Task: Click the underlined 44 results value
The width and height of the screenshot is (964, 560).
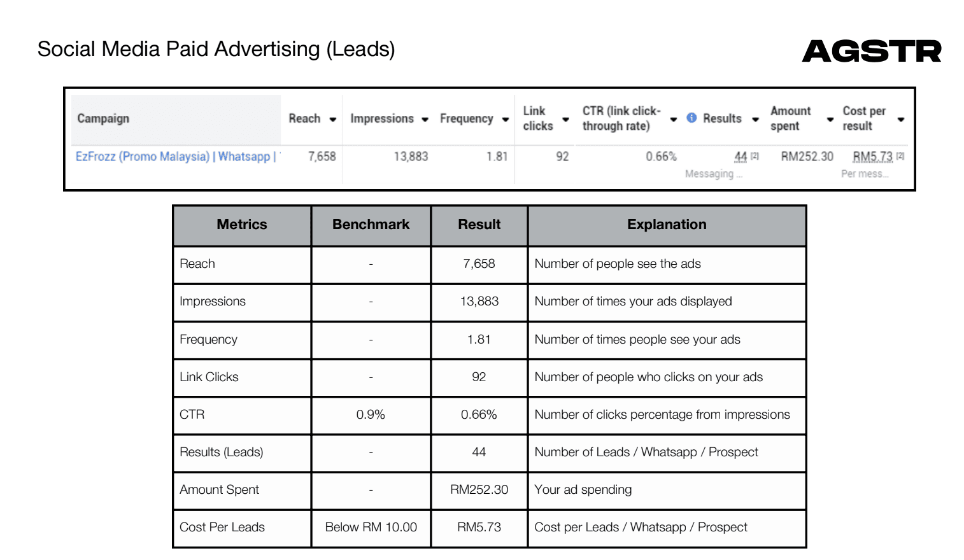Action: tap(741, 157)
